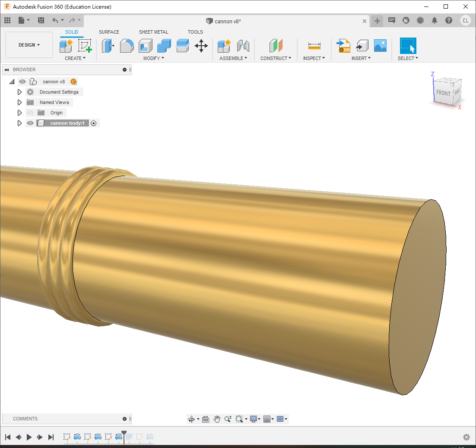Viewport: 476px width, 448px height.
Task: Select the Create Sketch tool
Action: click(85, 46)
